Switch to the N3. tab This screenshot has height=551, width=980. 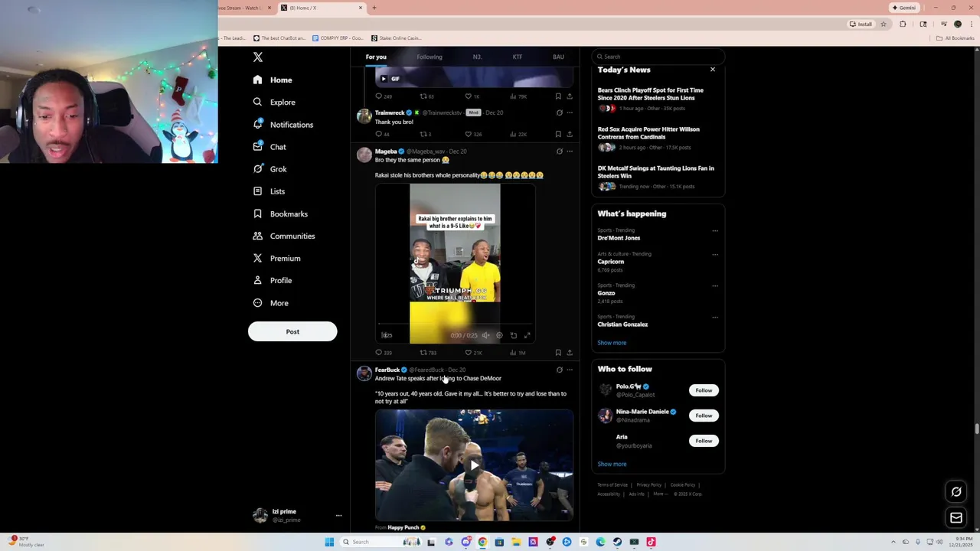click(x=477, y=57)
